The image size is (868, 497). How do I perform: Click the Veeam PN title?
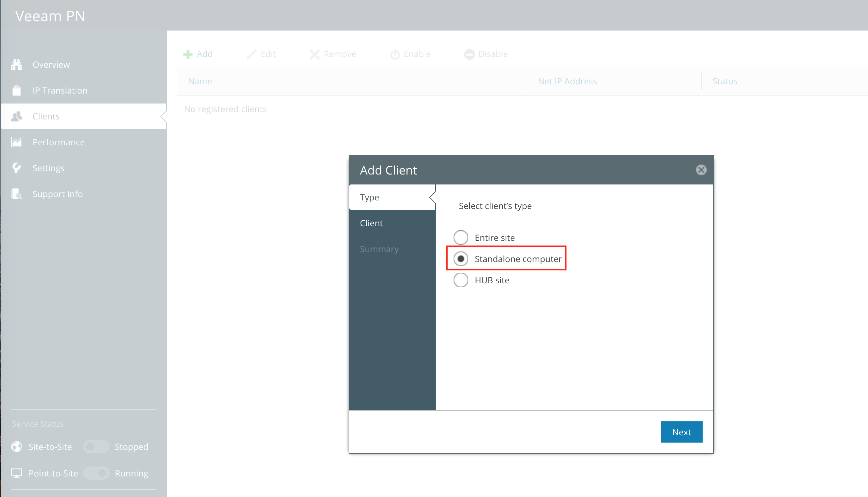coord(50,16)
